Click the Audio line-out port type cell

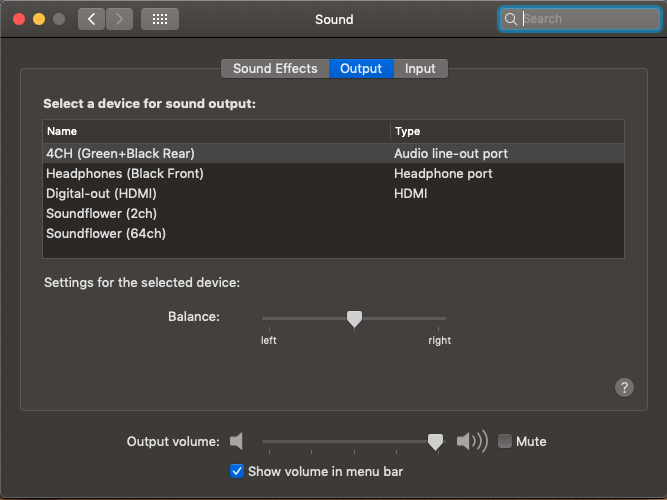pos(451,153)
